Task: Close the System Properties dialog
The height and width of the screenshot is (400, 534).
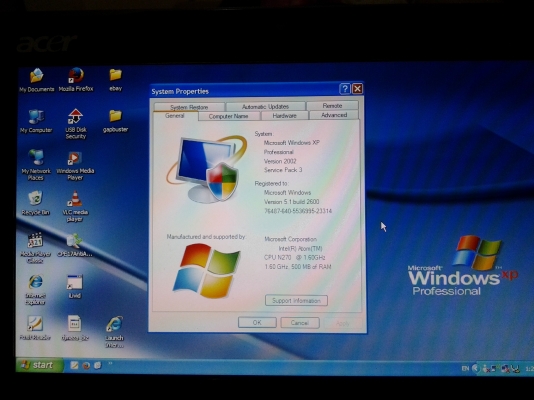Action: click(x=357, y=89)
